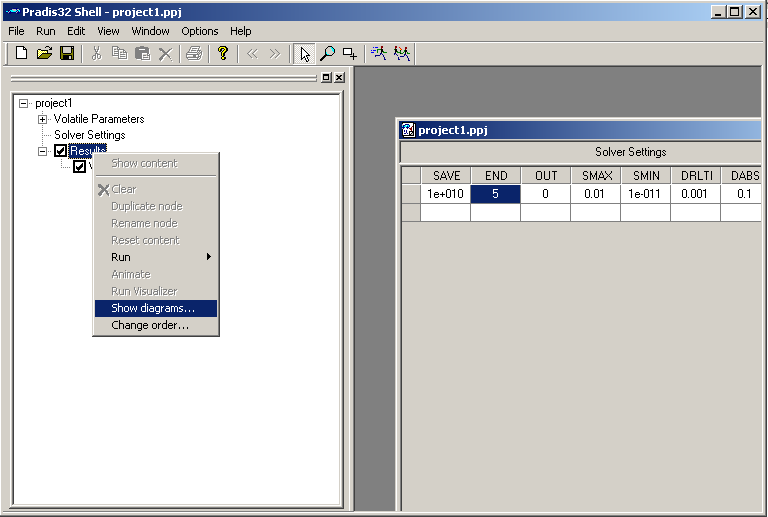Collapse the project1 root node

tap(24, 103)
